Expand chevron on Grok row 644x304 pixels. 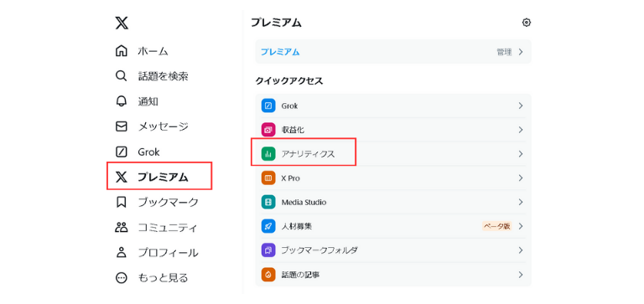tap(521, 106)
